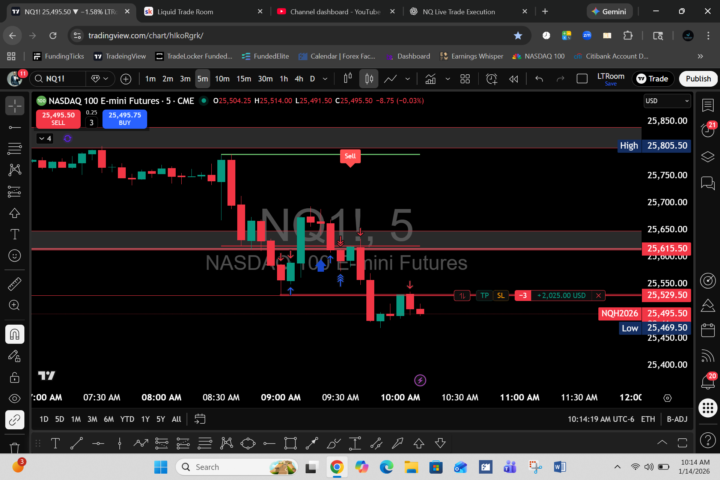Select the 15m timeframe
This screenshot has height=480, width=720.
(x=243, y=79)
